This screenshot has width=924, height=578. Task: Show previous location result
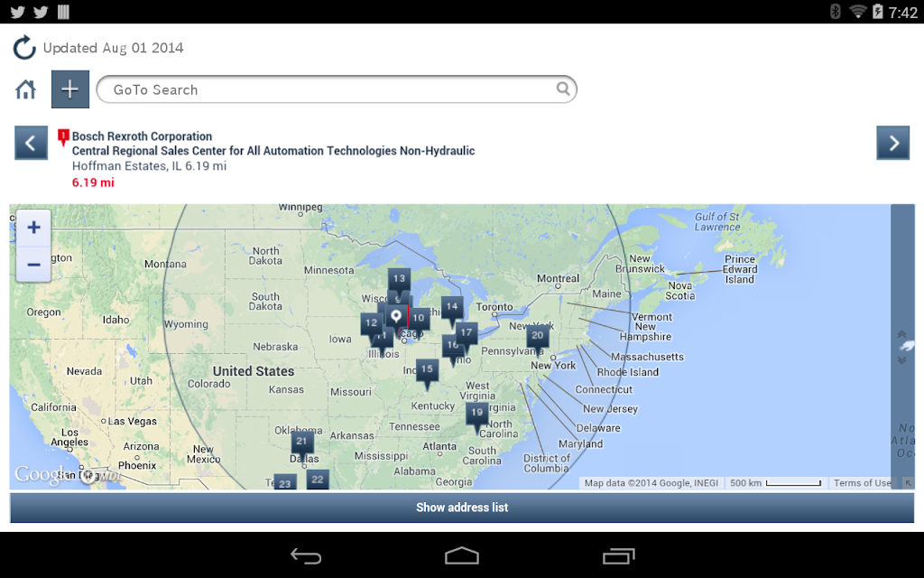tap(32, 143)
